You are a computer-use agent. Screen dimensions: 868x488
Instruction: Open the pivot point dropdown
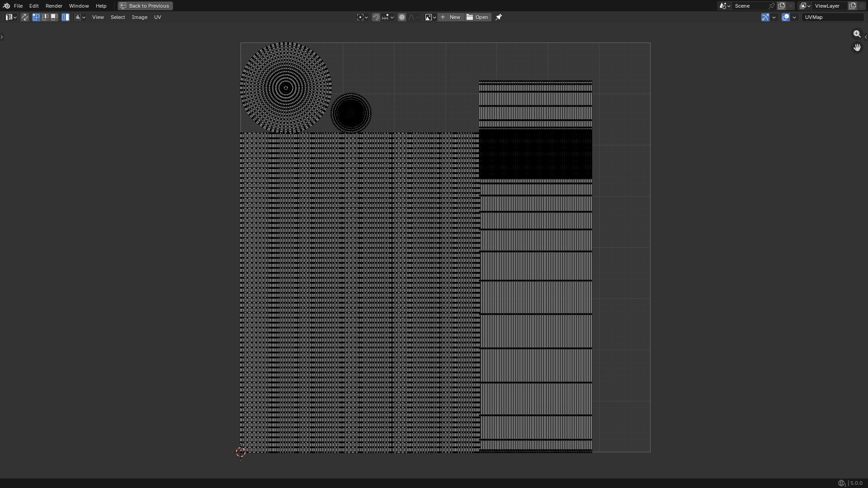pyautogui.click(x=362, y=17)
